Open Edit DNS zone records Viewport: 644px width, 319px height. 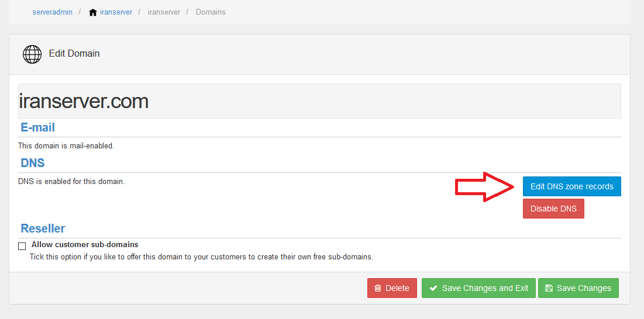click(x=571, y=186)
